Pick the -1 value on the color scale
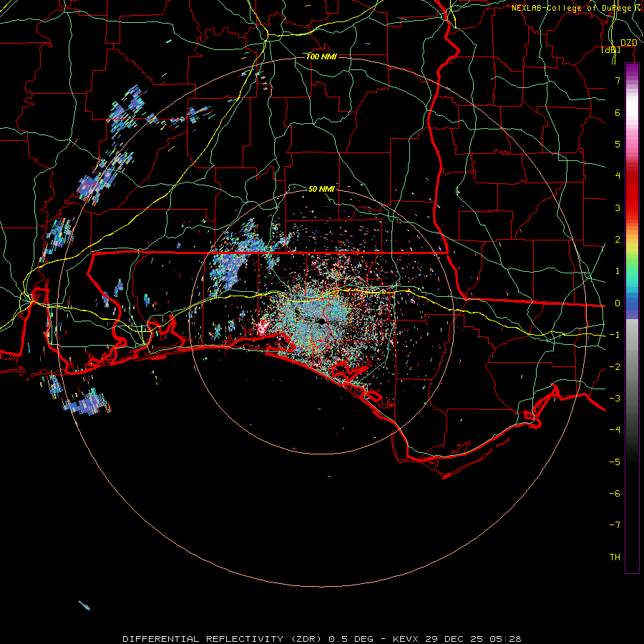This screenshot has height=644, width=644. click(615, 335)
